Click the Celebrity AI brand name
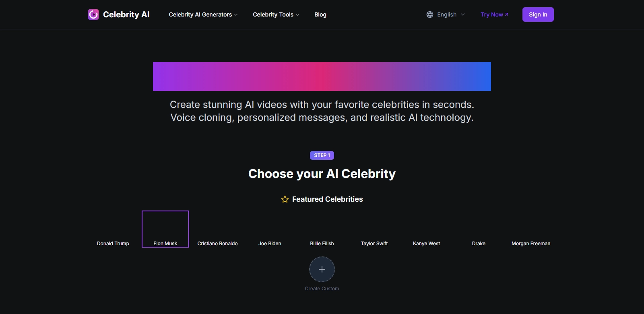This screenshot has height=314, width=644. (x=126, y=14)
